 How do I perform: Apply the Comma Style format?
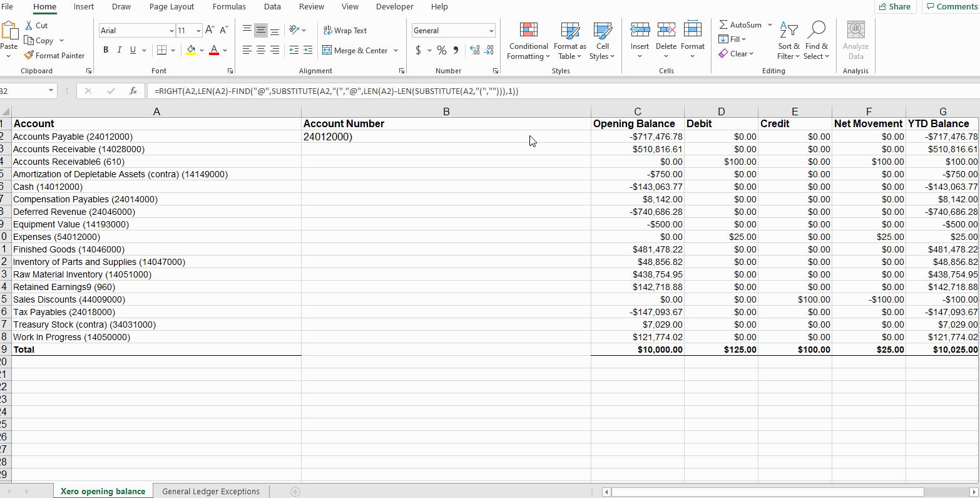tap(456, 50)
